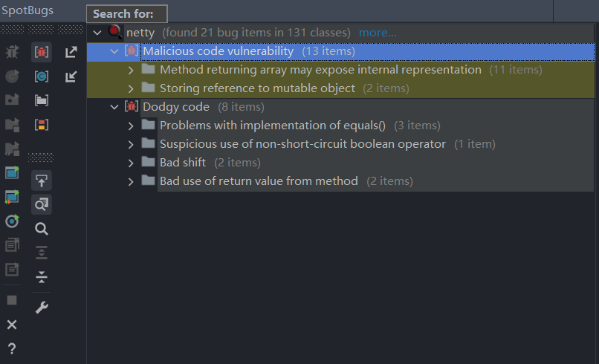Toggle group by bug category

42,51
